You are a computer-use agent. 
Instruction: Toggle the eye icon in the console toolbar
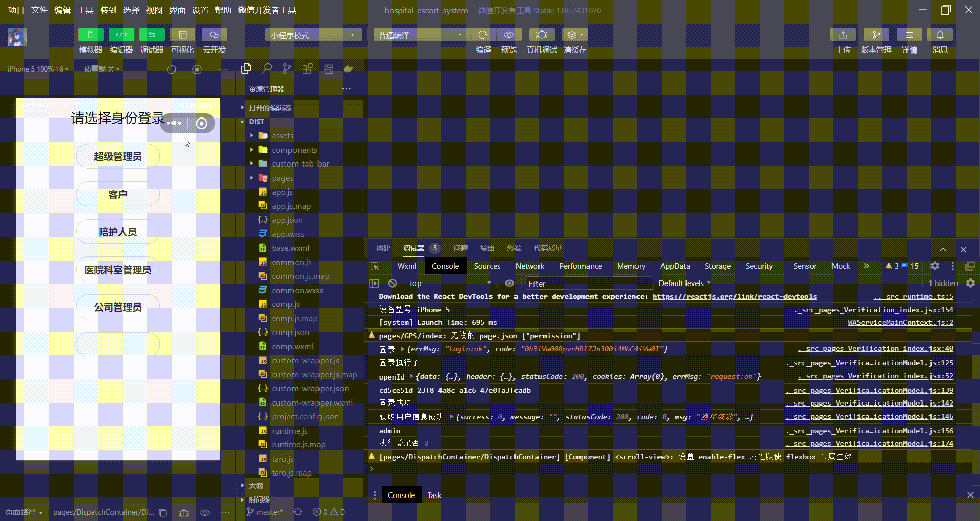[x=509, y=283]
